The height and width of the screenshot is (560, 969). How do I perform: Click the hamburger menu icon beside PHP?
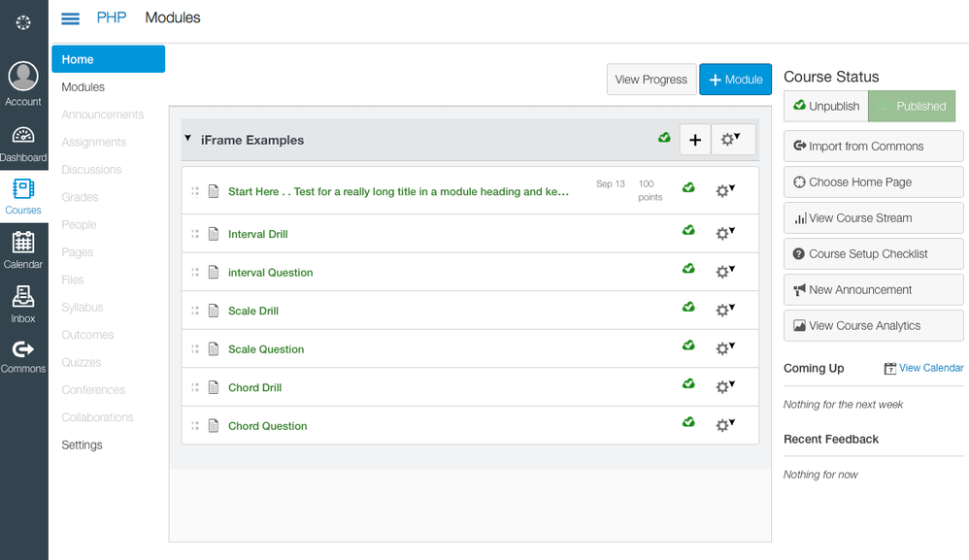(71, 18)
